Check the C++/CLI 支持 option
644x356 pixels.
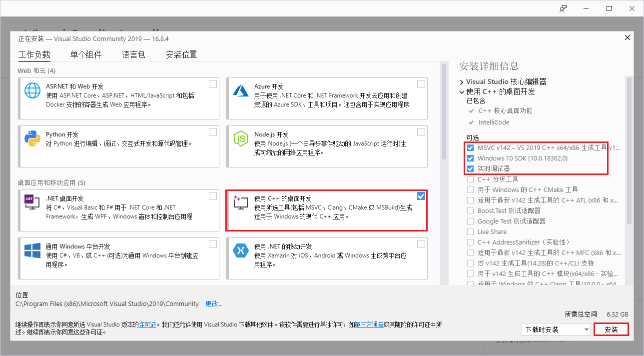coord(470,263)
